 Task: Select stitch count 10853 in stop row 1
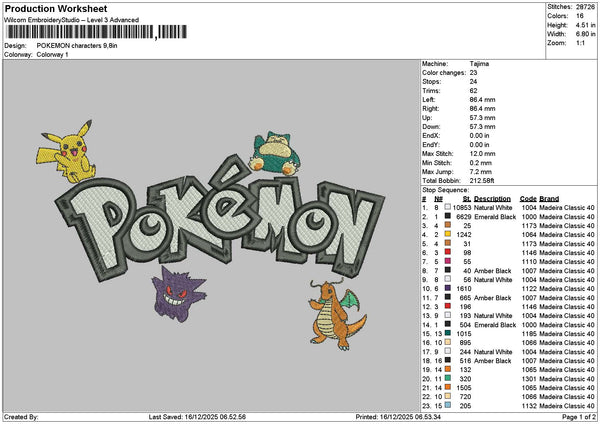(x=462, y=207)
